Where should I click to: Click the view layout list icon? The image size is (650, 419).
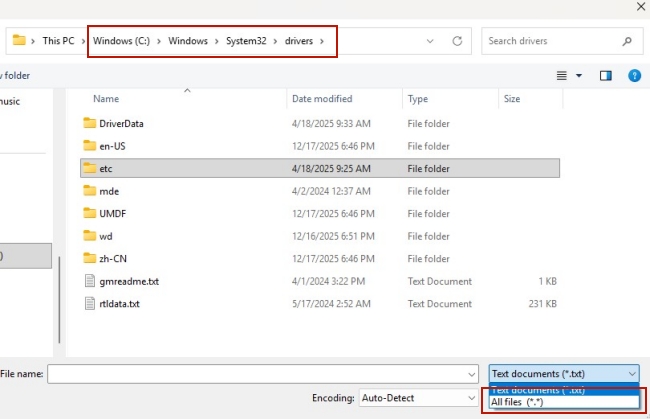point(562,75)
